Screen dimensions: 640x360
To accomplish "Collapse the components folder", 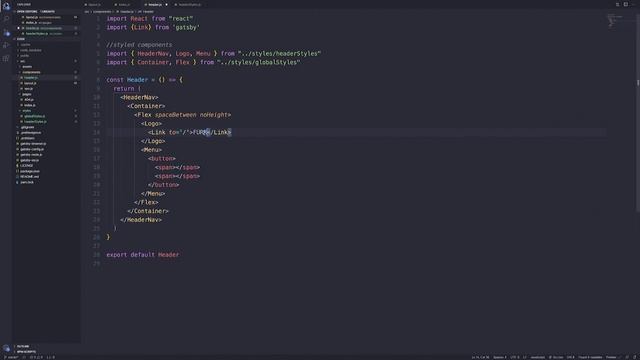I will (x=31, y=72).
